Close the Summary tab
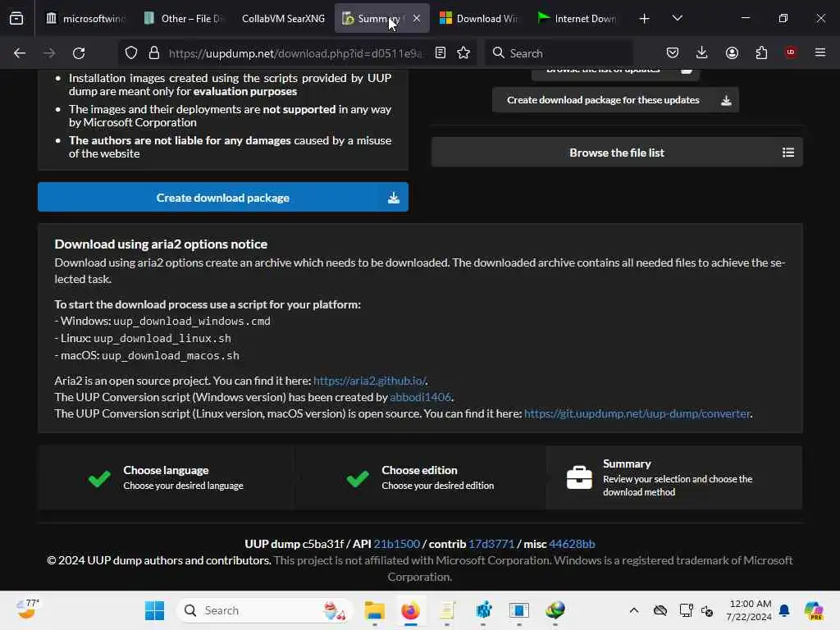 pyautogui.click(x=416, y=18)
